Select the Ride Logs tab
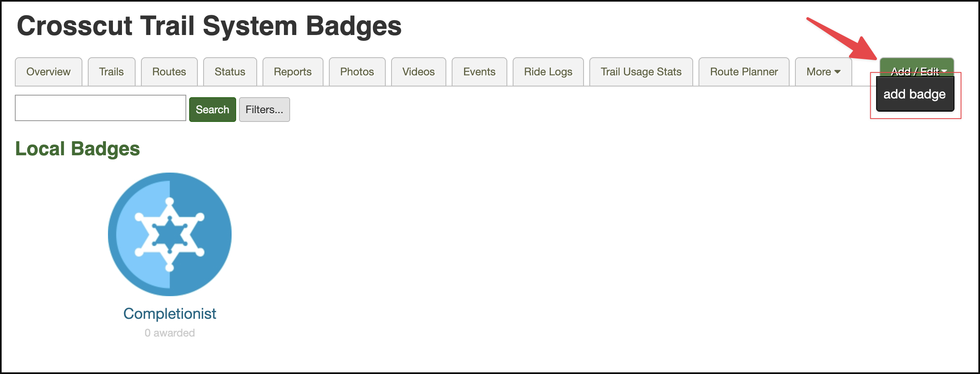This screenshot has height=374, width=980. tap(548, 72)
